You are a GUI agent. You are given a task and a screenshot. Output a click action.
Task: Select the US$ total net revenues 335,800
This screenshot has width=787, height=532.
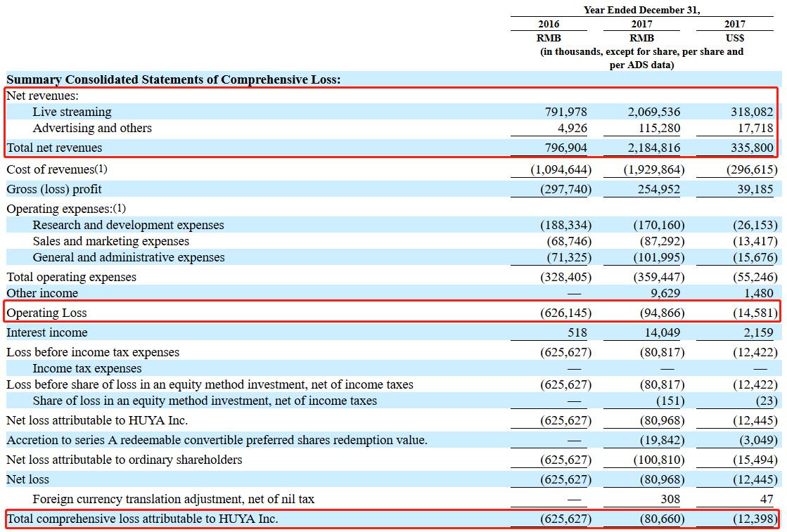(751, 148)
